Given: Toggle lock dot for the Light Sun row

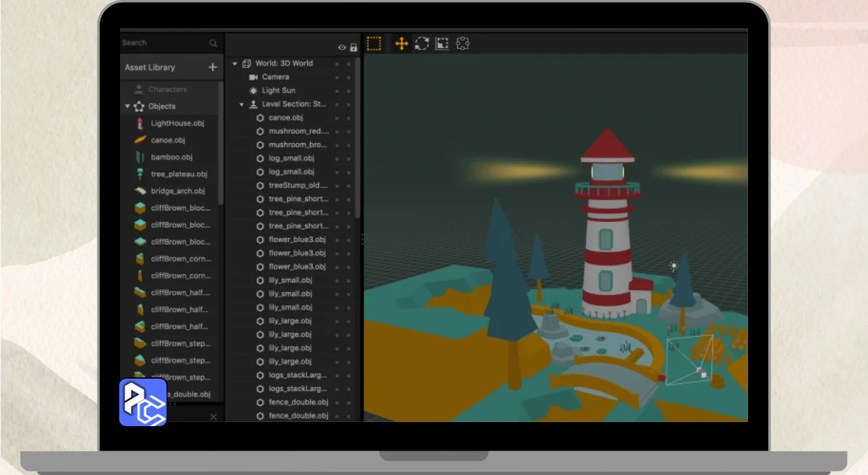Looking at the screenshot, I should point(349,91).
